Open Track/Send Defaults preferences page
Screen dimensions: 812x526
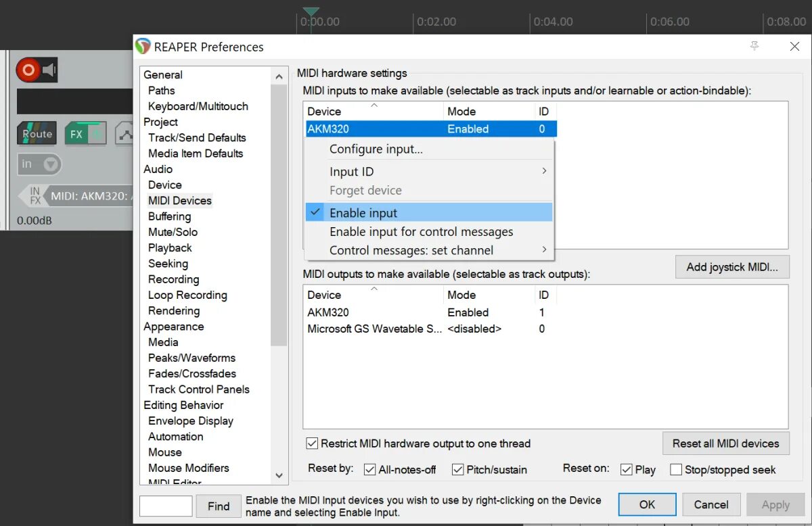pos(197,137)
